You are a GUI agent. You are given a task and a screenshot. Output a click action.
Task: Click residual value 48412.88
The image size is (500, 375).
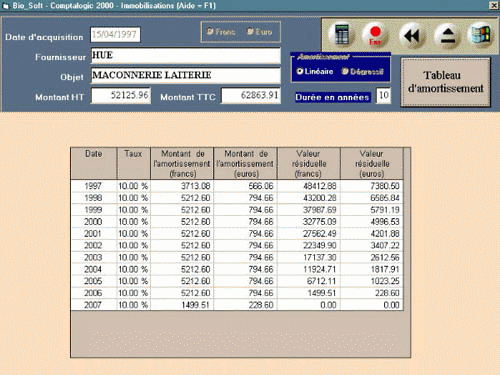click(309, 186)
